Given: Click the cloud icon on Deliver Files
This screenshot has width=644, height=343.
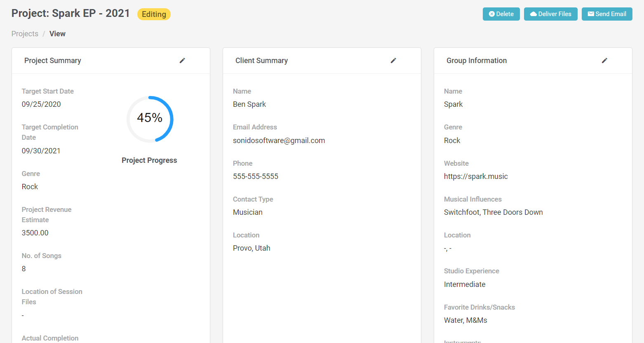Looking at the screenshot, I should (x=533, y=14).
